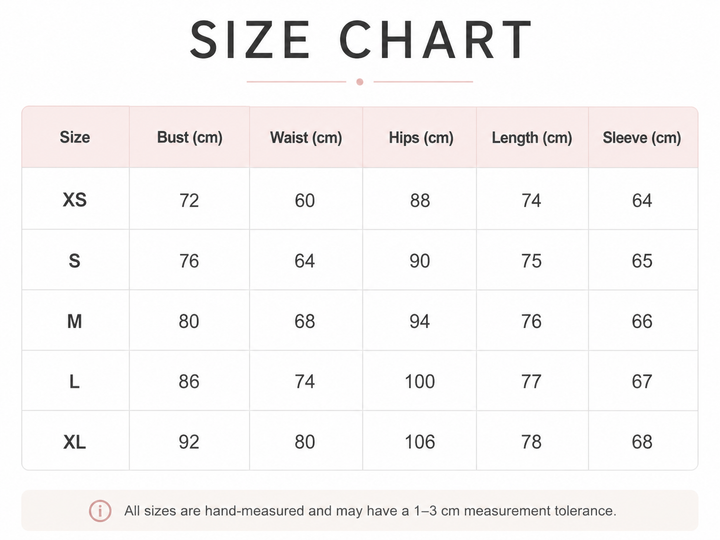Click the hand-measured tolerance note text
Screen dimensions: 720x540
point(370,511)
